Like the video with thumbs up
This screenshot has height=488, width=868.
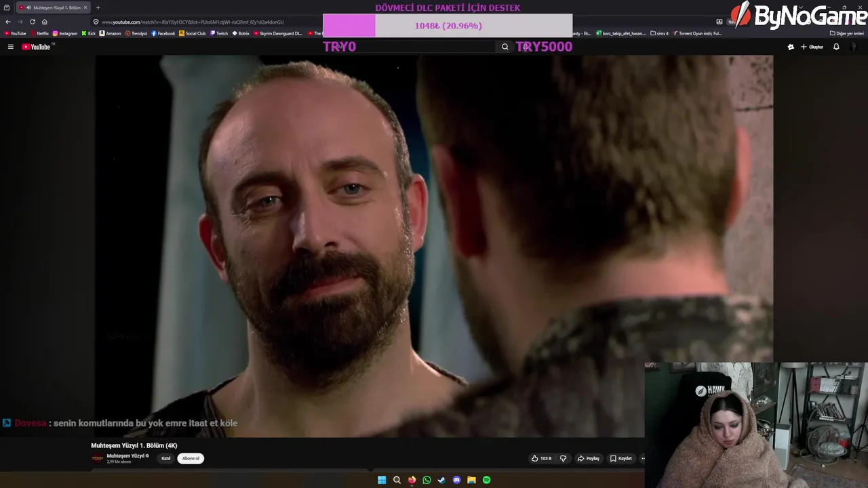542,458
